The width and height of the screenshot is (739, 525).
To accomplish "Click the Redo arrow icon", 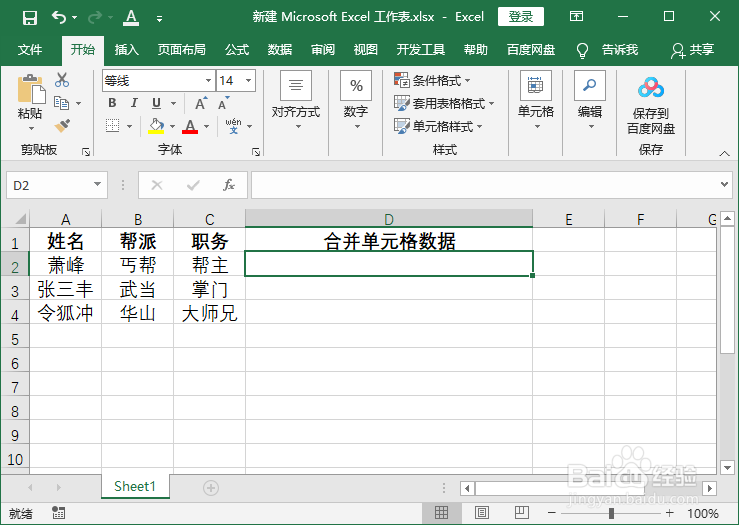I will (95, 17).
